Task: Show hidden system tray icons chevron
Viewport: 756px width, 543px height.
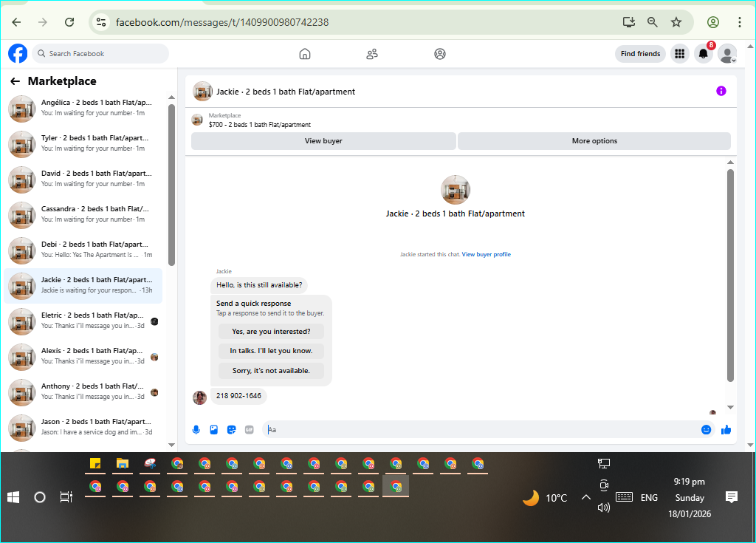Action: (585, 497)
